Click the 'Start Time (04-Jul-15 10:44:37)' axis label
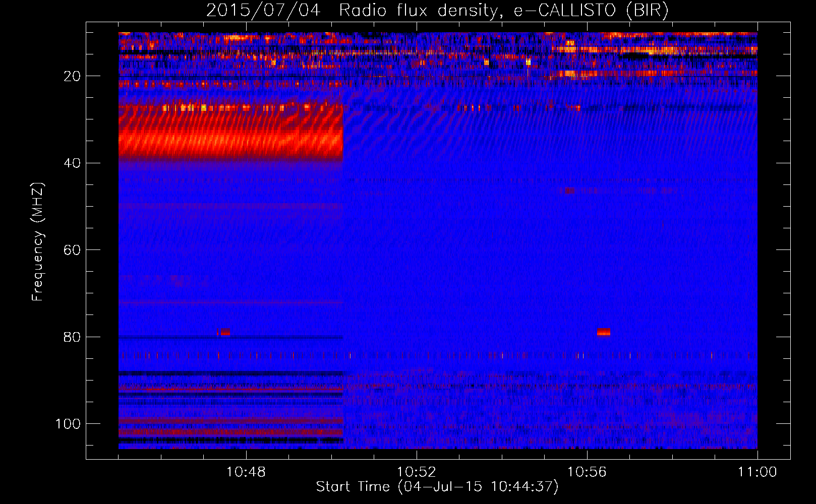This screenshot has width=816, height=504. point(437,487)
